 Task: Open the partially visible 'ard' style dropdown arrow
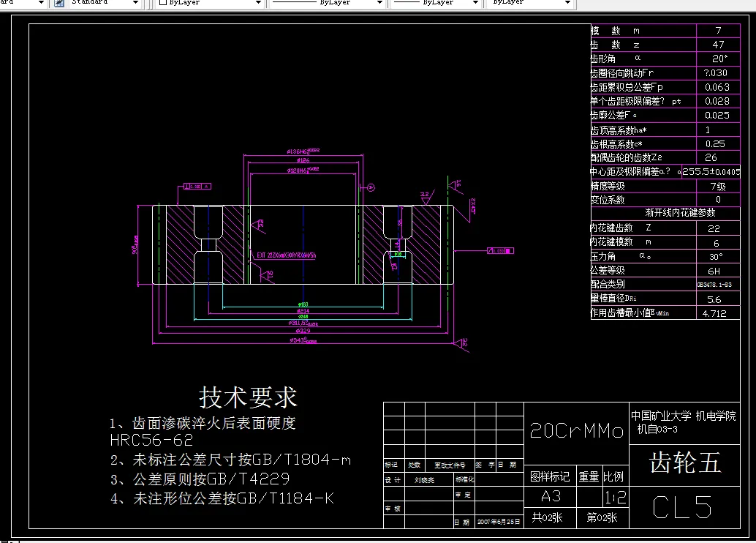point(41,3)
